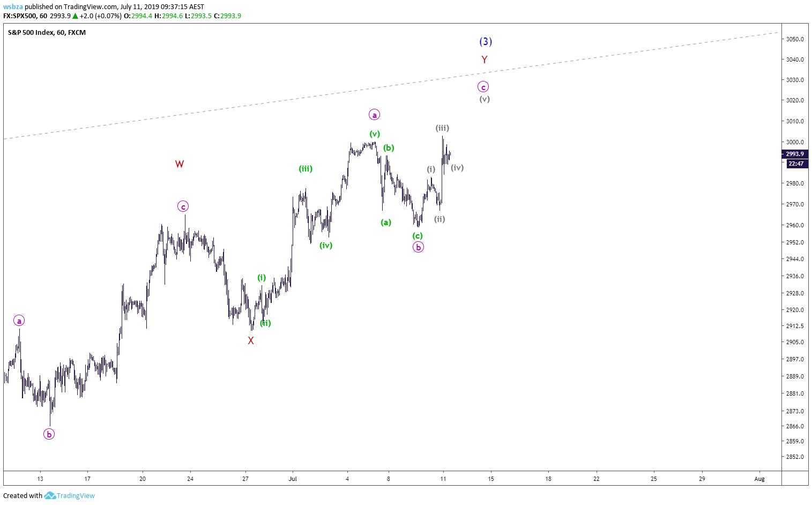Click the O:2994.4 open value

(x=138, y=16)
